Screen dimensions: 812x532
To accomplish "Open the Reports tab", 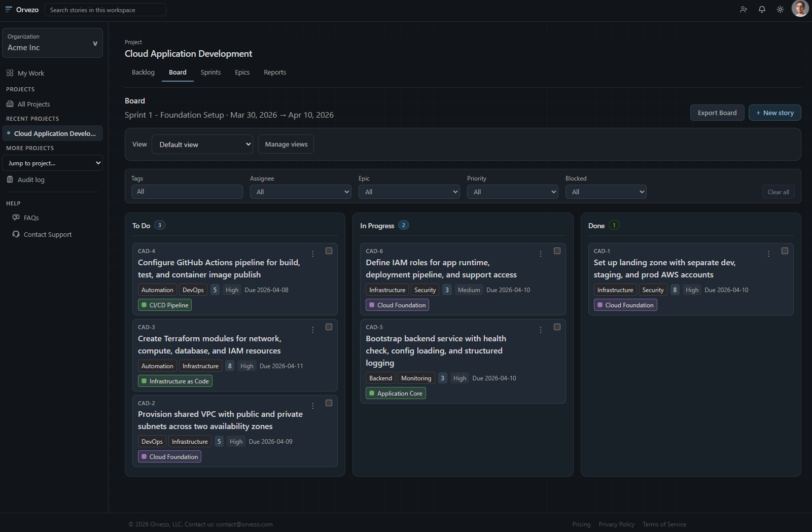I will [274, 73].
